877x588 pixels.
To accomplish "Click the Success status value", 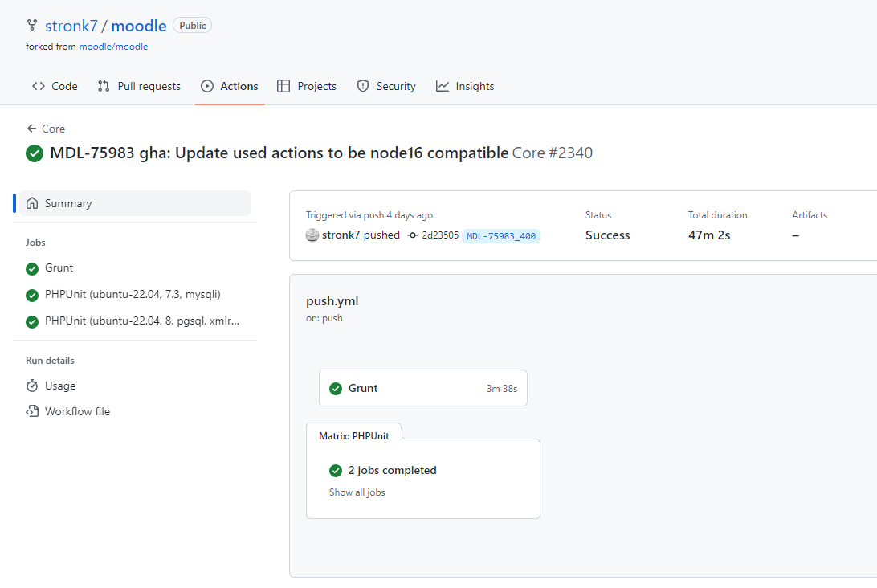I will click(607, 235).
